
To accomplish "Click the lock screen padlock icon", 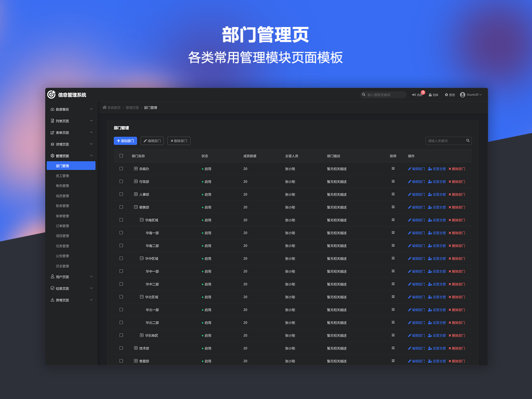I will click(x=430, y=95).
